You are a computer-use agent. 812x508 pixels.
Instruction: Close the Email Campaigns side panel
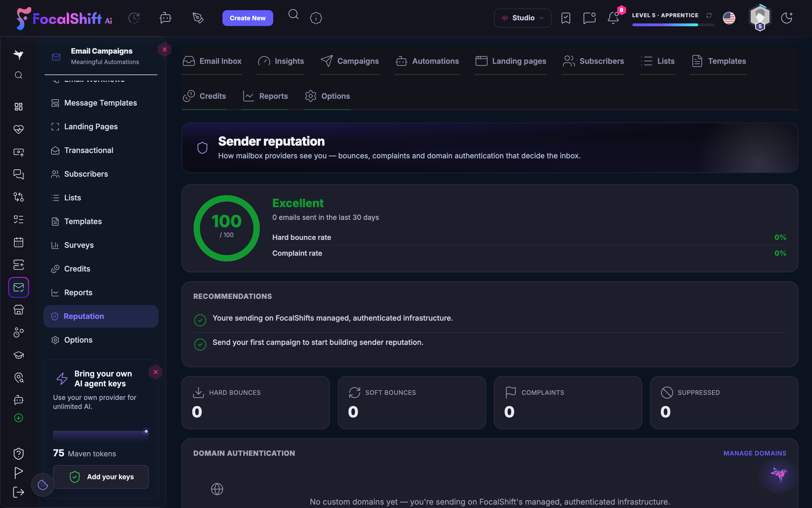click(x=164, y=49)
